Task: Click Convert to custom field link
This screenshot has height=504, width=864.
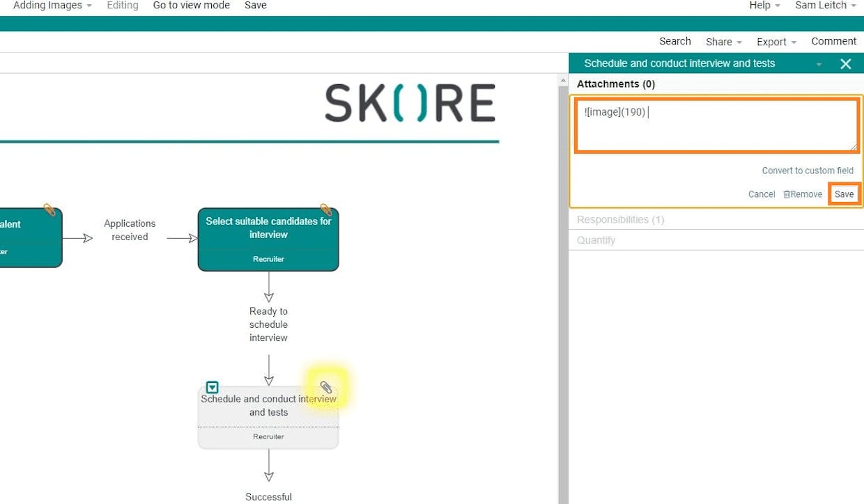Action: 808,171
